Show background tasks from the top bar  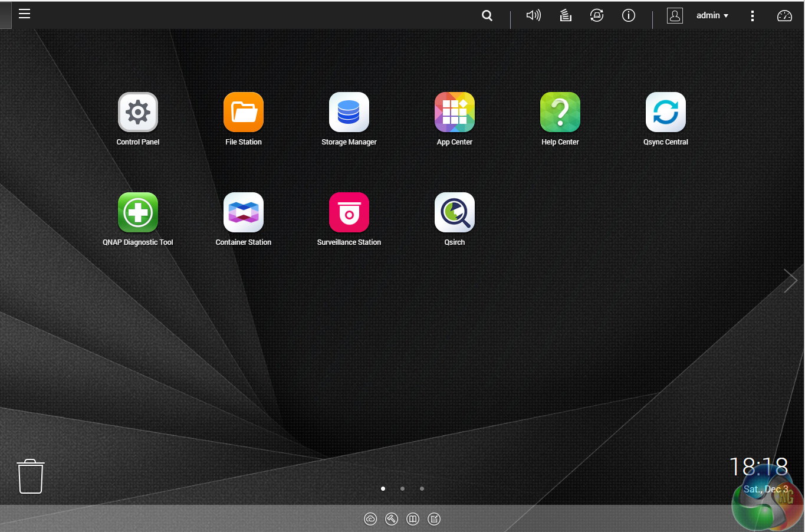point(566,15)
